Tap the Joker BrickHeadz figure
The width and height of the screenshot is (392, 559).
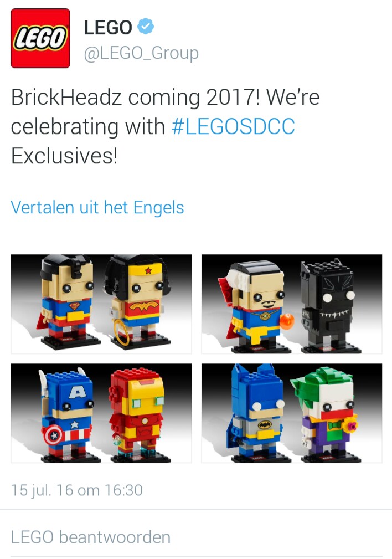coord(325,414)
